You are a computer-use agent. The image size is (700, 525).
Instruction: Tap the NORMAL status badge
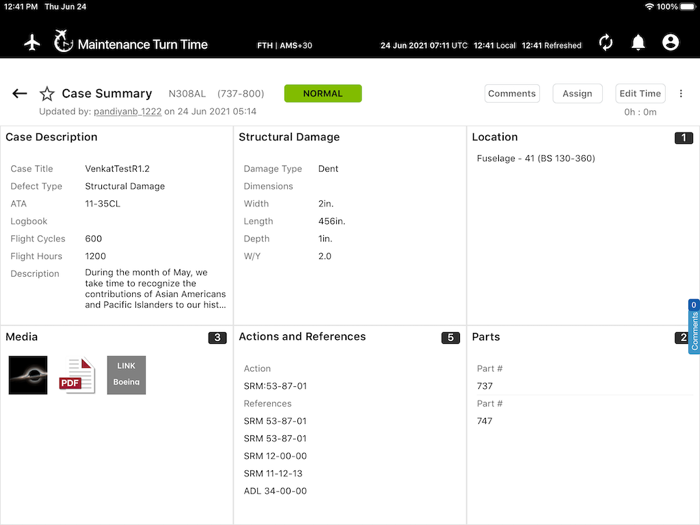[323, 93]
